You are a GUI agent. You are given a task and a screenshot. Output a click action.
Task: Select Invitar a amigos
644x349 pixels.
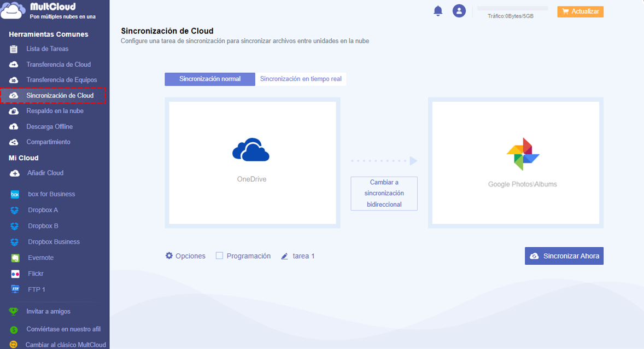pyautogui.click(x=49, y=312)
